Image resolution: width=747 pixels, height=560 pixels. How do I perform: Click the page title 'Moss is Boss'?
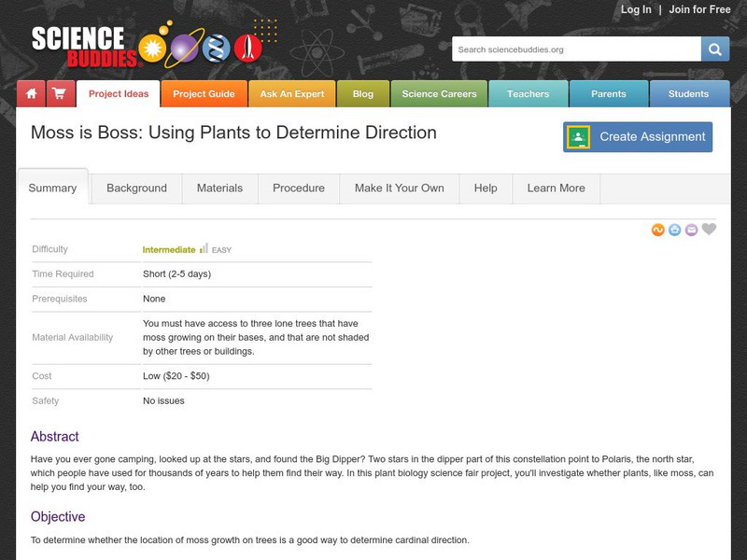pyautogui.click(x=233, y=133)
